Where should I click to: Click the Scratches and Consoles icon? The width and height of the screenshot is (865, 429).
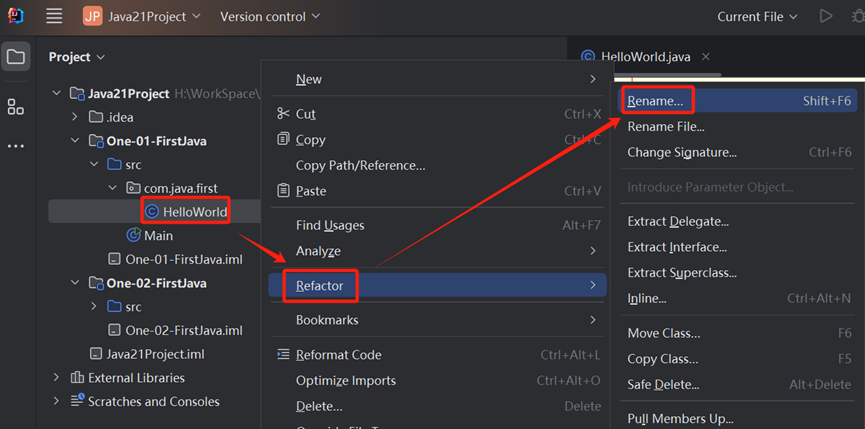(x=77, y=401)
